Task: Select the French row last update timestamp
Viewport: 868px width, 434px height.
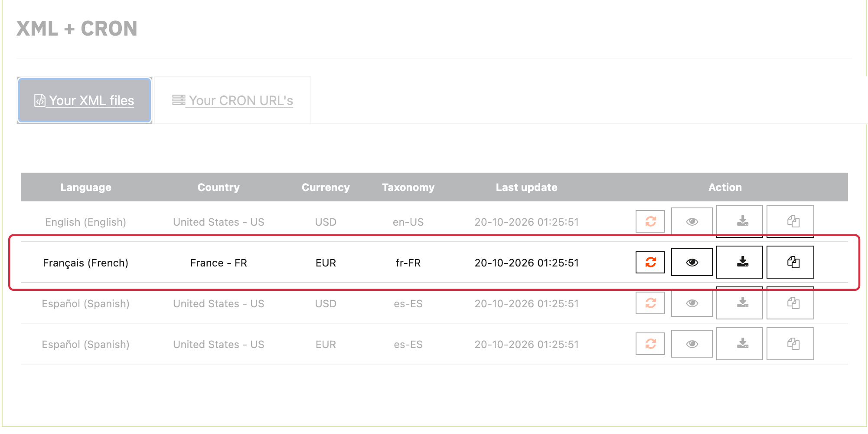Action: pyautogui.click(x=526, y=263)
